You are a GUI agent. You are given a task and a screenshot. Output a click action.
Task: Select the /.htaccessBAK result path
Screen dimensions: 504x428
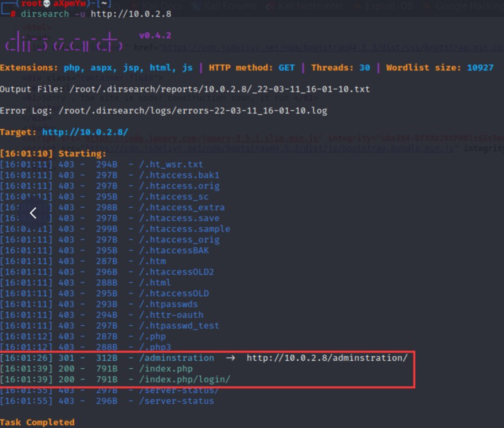coord(174,251)
